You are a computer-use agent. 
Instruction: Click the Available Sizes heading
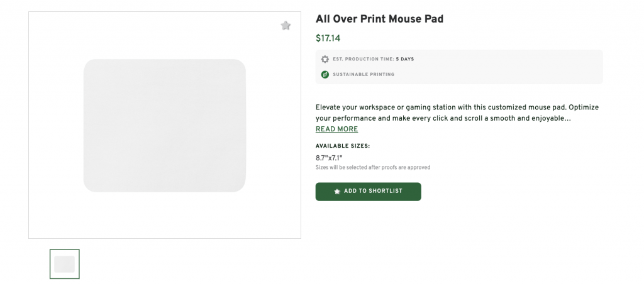[343, 146]
